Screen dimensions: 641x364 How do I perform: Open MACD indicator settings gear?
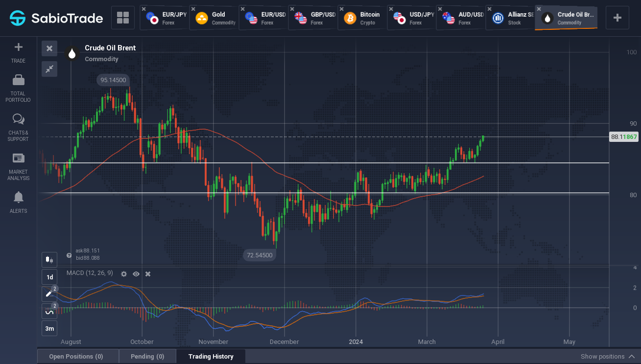(124, 274)
